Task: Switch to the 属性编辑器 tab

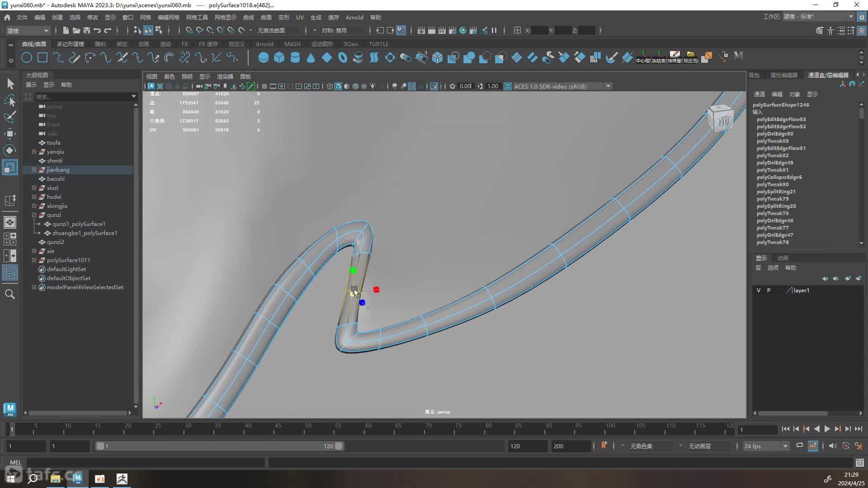Action: point(783,75)
